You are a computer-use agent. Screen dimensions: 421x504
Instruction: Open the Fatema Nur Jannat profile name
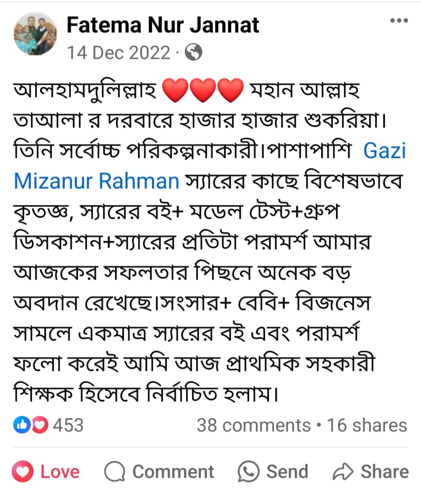[163, 25]
